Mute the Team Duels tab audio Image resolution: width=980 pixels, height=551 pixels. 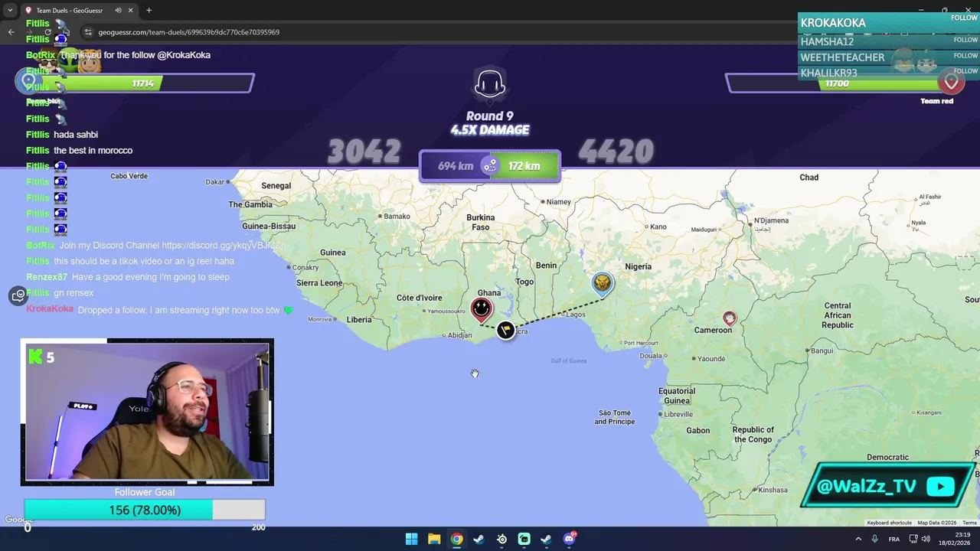coord(118,11)
